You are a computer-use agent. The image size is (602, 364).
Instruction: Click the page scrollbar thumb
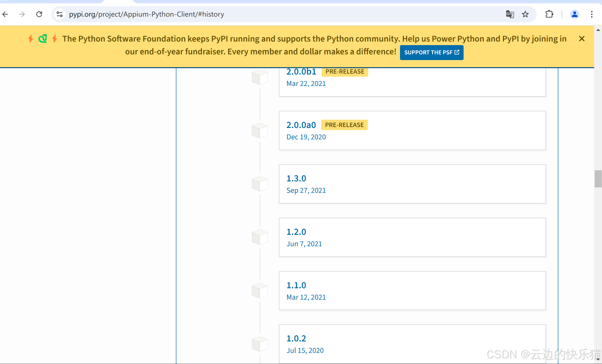598,179
